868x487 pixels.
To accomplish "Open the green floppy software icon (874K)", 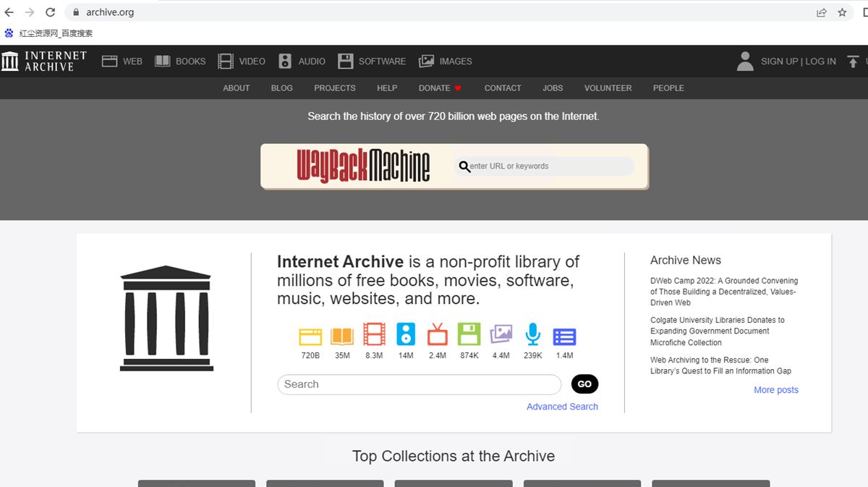I will coord(469,334).
